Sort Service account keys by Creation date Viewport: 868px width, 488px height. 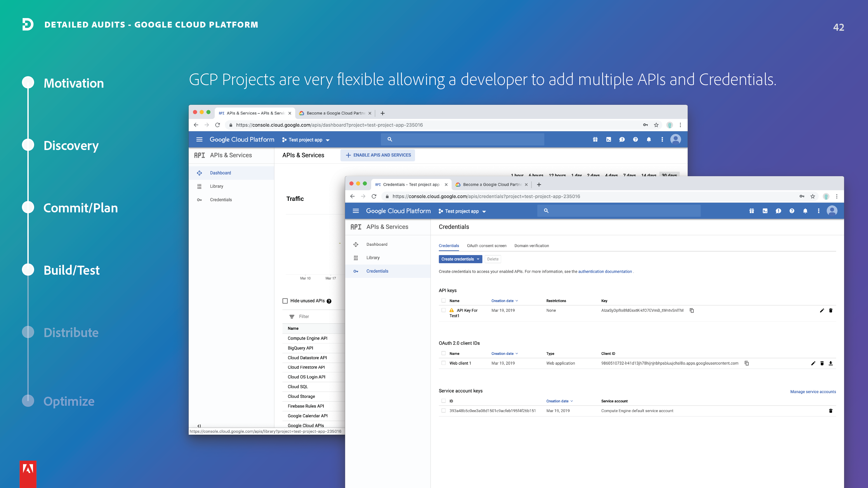(x=559, y=401)
